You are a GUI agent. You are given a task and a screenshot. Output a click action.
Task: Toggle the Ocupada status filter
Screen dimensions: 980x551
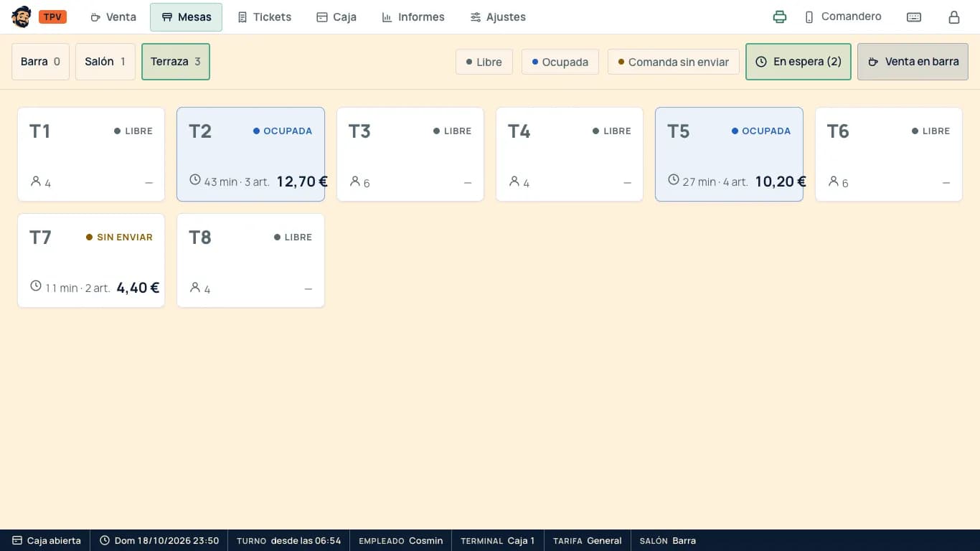click(x=560, y=62)
